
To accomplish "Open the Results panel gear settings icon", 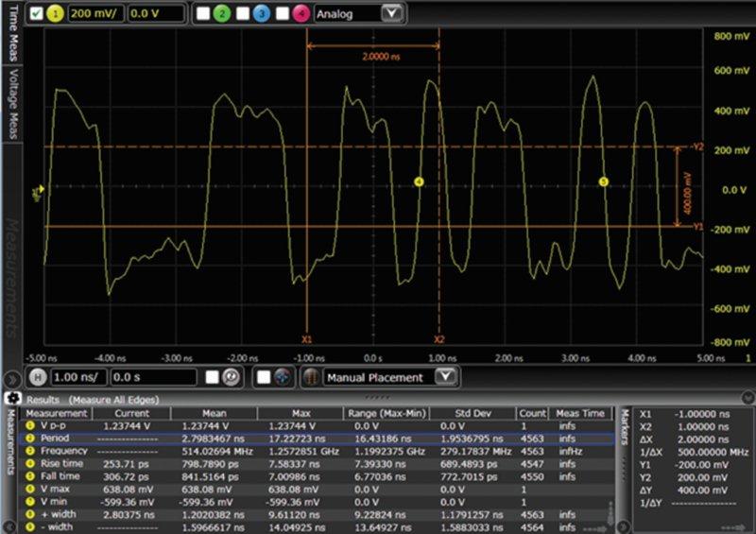I will [14, 400].
